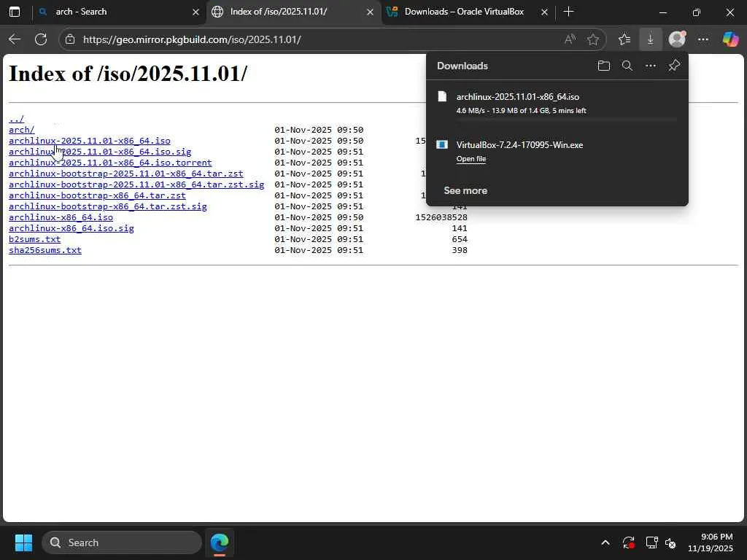Close the Index of /iso tab
The width and height of the screenshot is (747, 560).
[x=370, y=12]
